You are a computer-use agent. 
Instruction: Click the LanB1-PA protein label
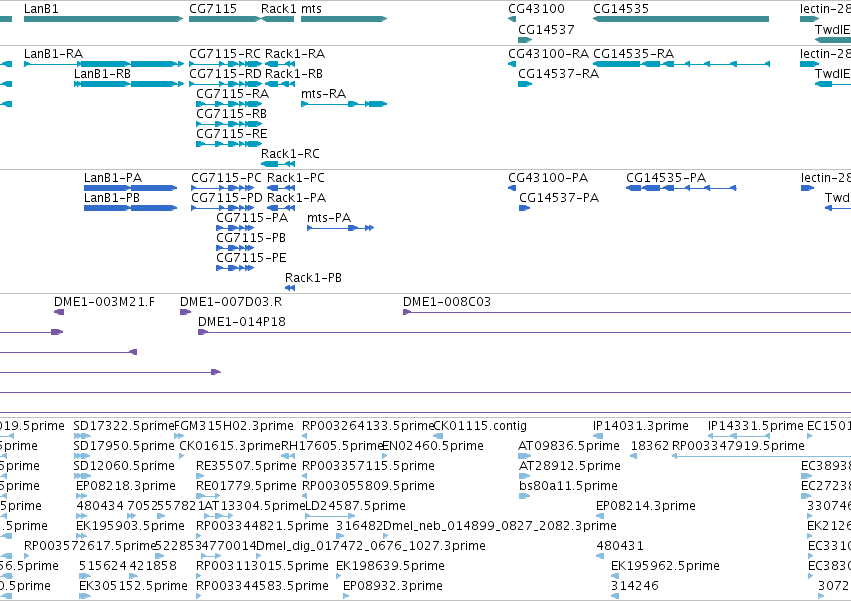(x=113, y=178)
